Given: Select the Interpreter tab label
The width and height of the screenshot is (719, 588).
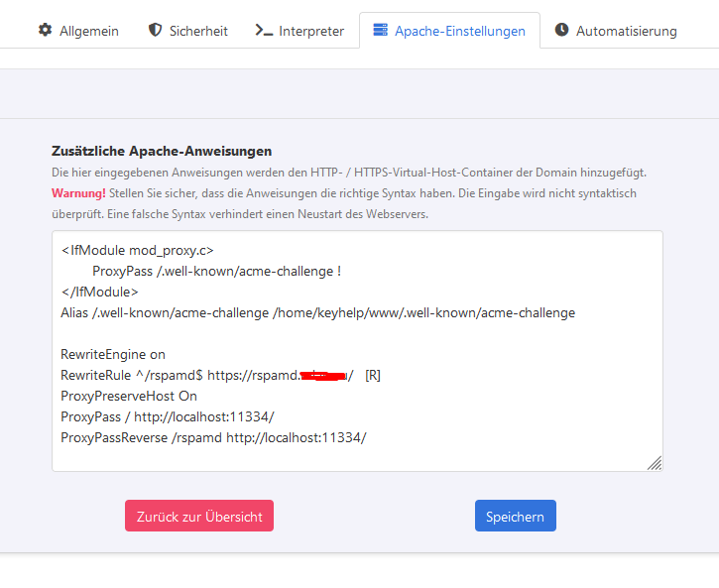Looking at the screenshot, I should (x=311, y=31).
